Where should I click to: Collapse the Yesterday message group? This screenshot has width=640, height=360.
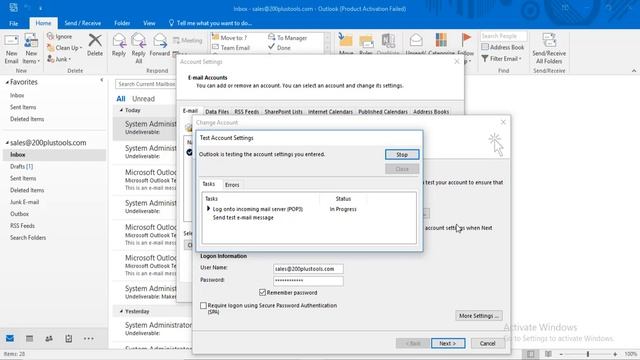pos(121,311)
